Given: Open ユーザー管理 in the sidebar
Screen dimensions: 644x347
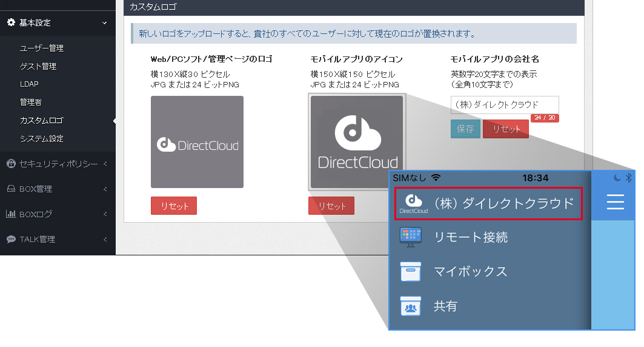Looking at the screenshot, I should (x=41, y=48).
